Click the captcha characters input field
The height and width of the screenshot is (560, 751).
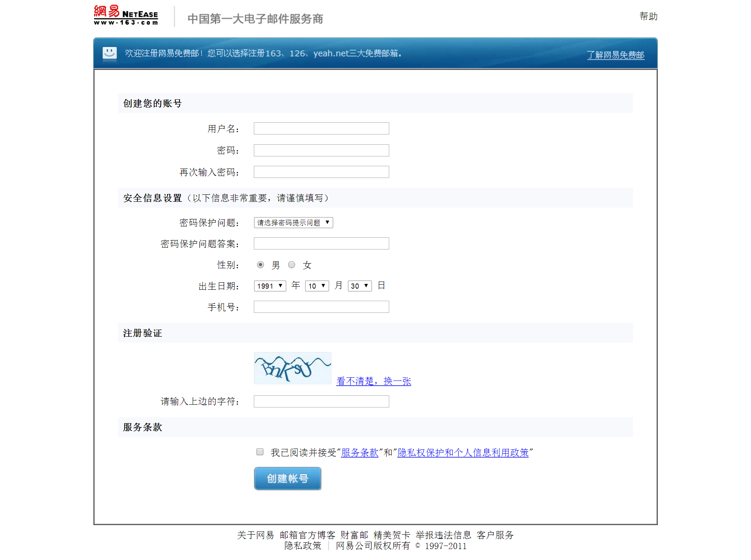click(x=321, y=402)
